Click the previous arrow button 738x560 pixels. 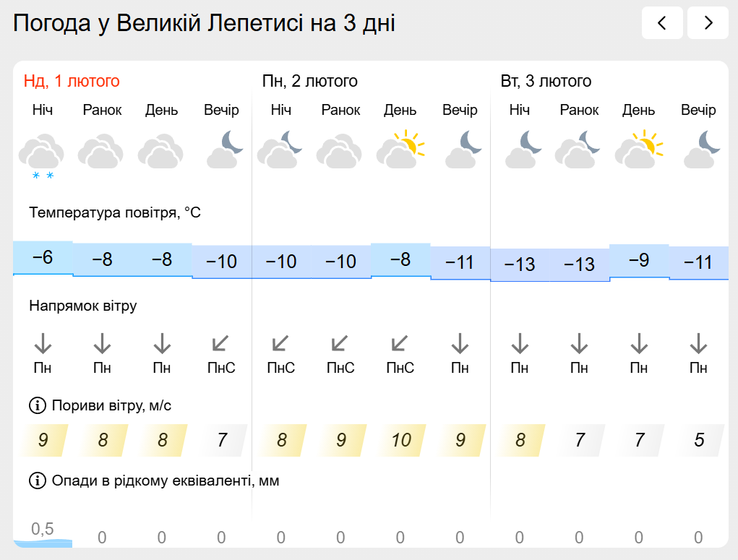tap(661, 23)
